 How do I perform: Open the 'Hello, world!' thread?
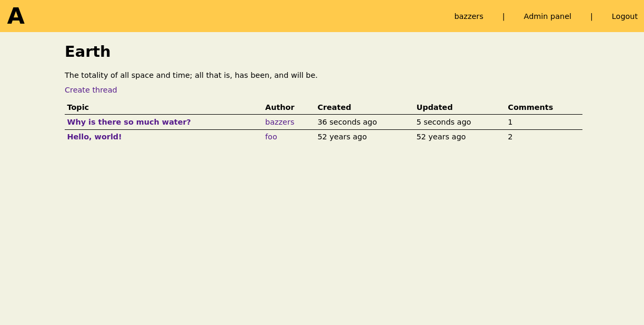(x=94, y=137)
